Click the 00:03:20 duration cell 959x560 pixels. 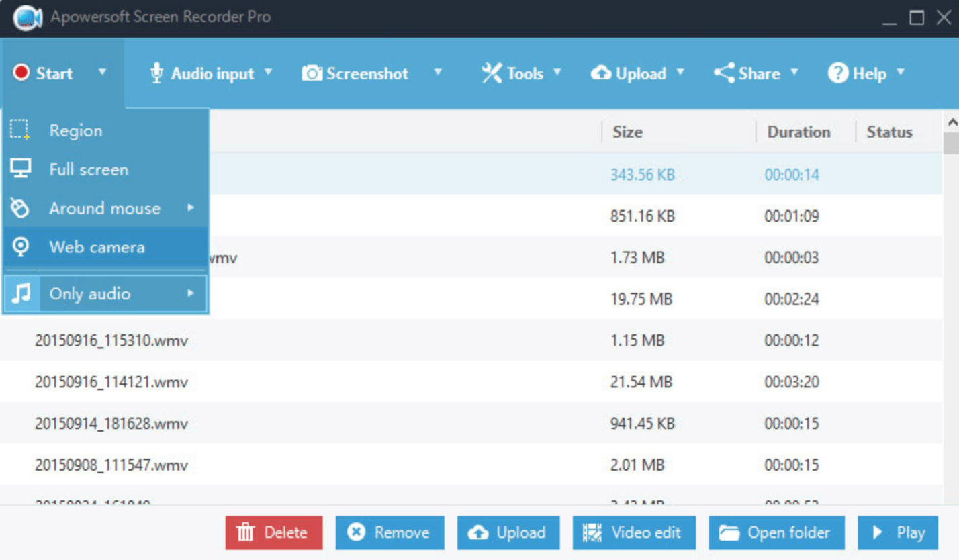tap(792, 382)
